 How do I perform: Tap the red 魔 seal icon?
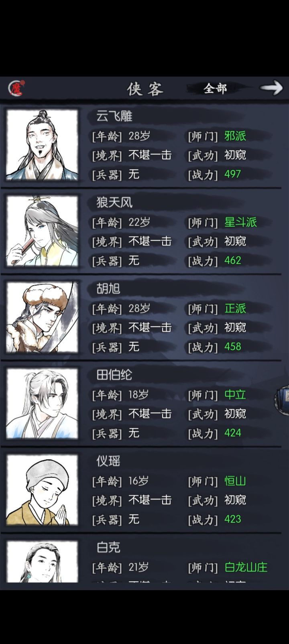click(x=16, y=88)
